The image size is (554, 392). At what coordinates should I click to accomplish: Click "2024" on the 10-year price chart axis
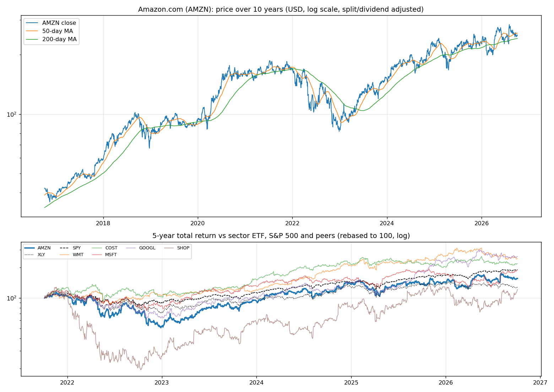387,223
